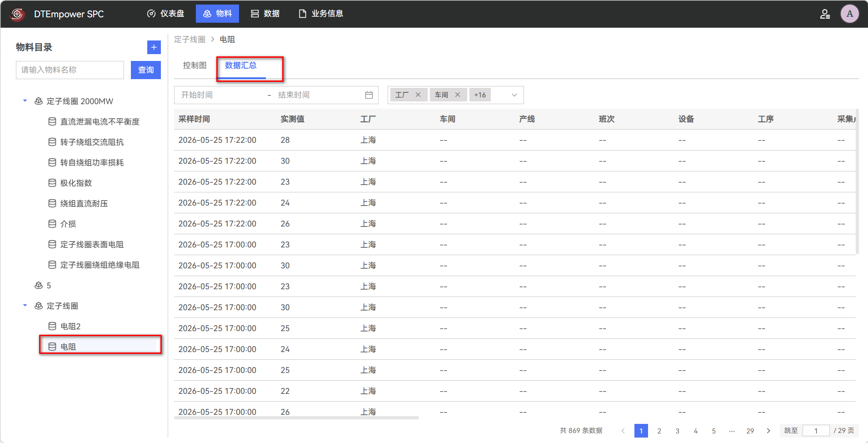Image resolution: width=868 pixels, height=443 pixels.
Task: Collapse the 定子线圈 2000MW tree node
Action: coord(25,101)
